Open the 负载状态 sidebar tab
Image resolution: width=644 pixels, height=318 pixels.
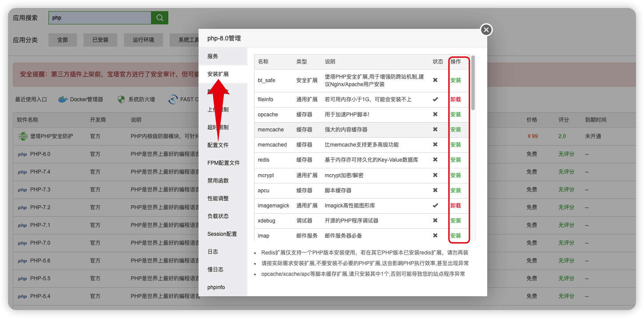point(223,216)
